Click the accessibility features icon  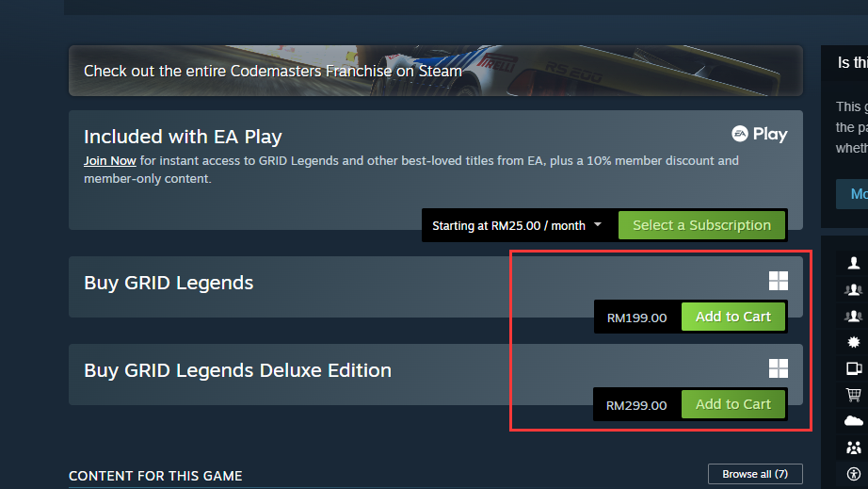tap(854, 473)
